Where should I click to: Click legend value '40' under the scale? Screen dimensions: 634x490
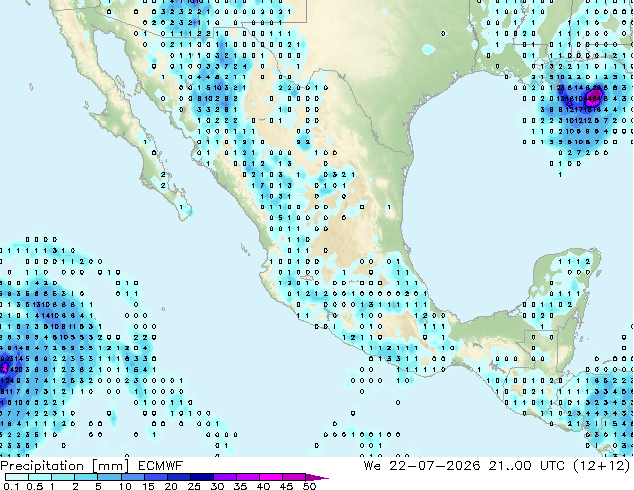[264, 486]
